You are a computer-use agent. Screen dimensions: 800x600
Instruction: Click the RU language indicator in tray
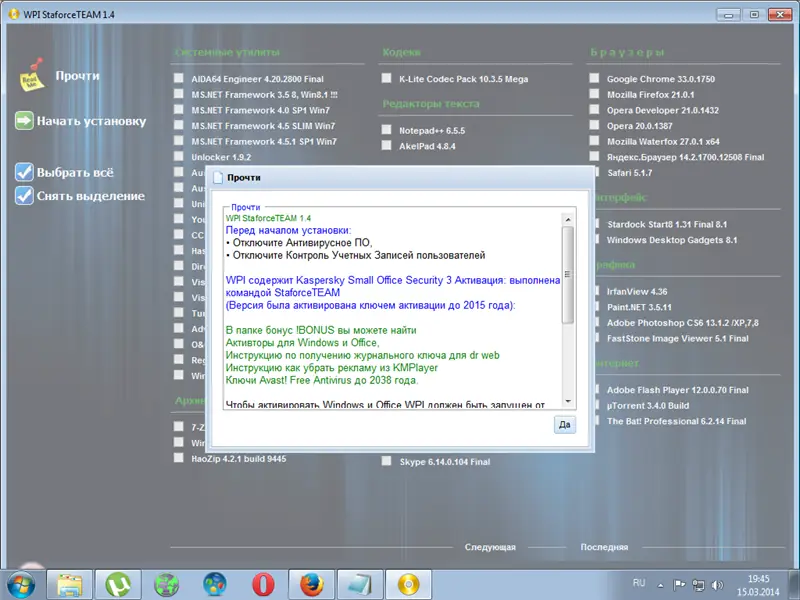pos(639,583)
